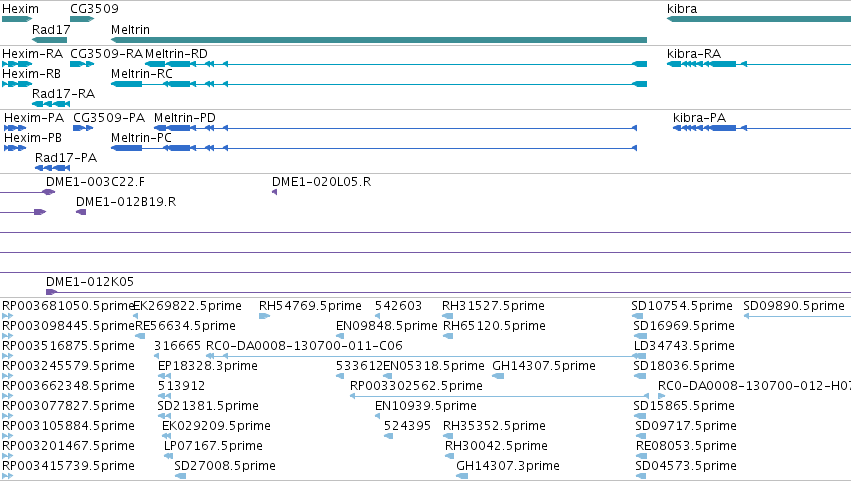This screenshot has height=481, width=851.
Task: Click the LP07167.5prime EST label
Action: tap(213, 446)
